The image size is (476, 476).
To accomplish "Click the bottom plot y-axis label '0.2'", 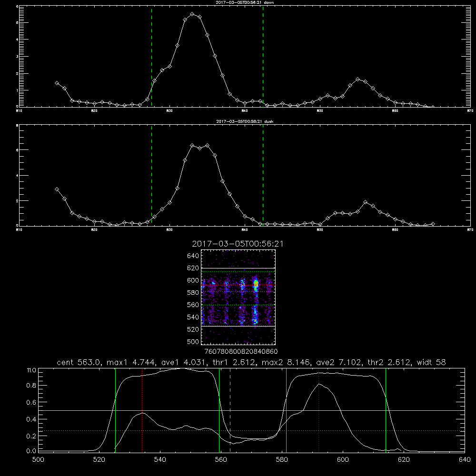I will (31, 436).
